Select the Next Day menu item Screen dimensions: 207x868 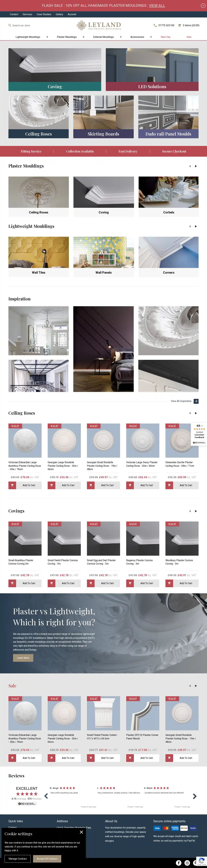[x=165, y=37]
